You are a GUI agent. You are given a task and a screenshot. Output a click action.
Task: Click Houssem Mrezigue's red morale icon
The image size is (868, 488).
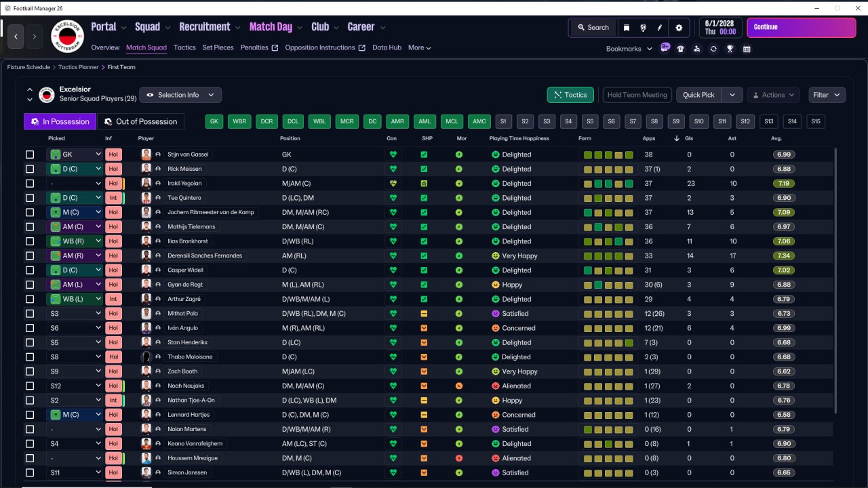point(459,458)
